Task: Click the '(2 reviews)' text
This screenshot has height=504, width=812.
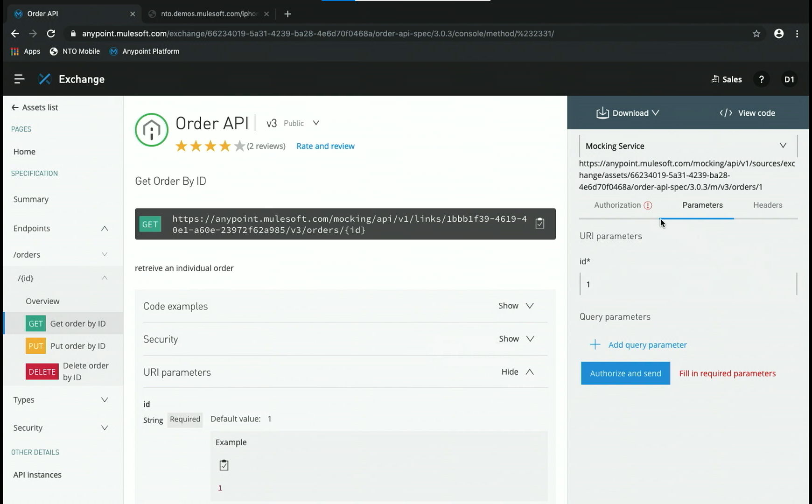Action: 266,146
